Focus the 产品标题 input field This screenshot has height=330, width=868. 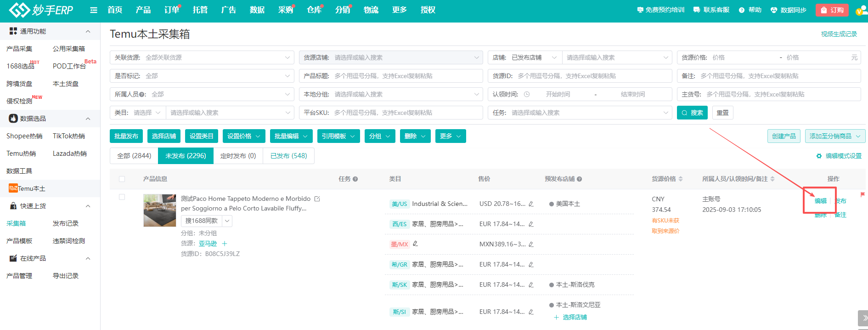tap(391, 76)
